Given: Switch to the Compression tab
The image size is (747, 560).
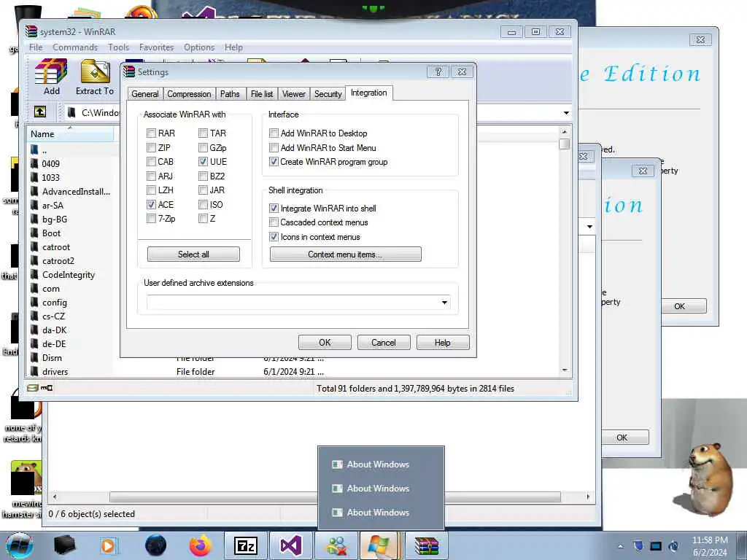Looking at the screenshot, I should coord(189,94).
